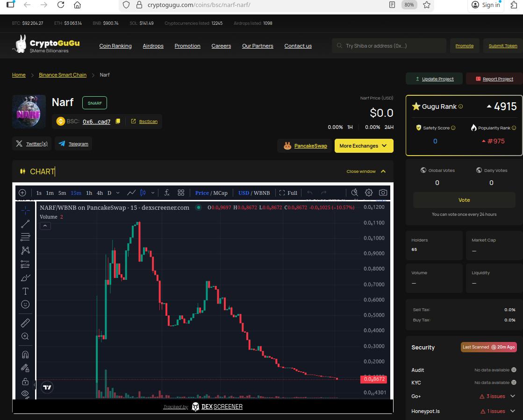Viewport: 523px width, 420px height.
Task: Switch chart display to MCap mode
Action: point(220,192)
